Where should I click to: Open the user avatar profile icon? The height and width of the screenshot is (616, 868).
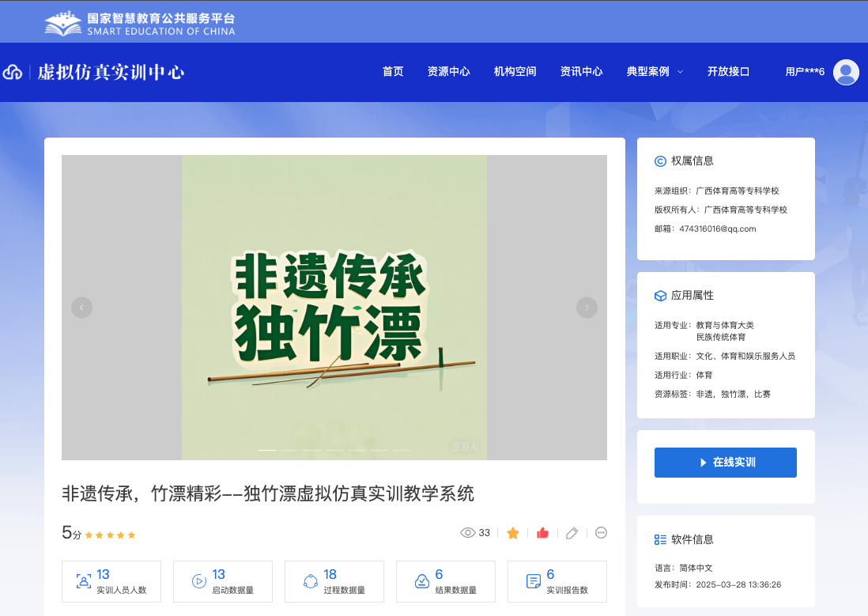click(x=846, y=72)
